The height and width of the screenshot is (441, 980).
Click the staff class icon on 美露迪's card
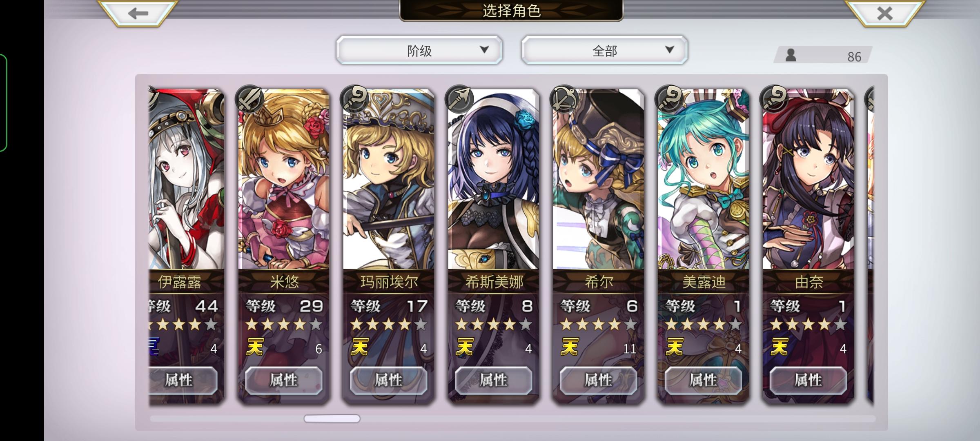pyautogui.click(x=669, y=99)
